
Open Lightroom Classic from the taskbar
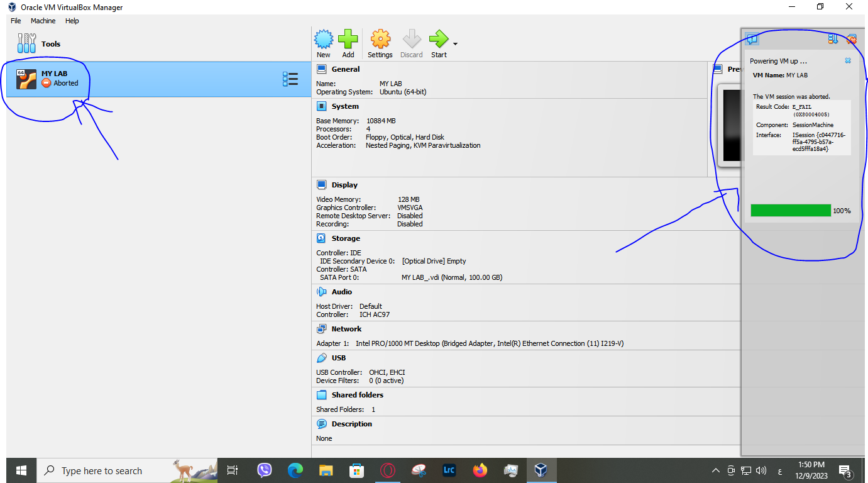[449, 470]
